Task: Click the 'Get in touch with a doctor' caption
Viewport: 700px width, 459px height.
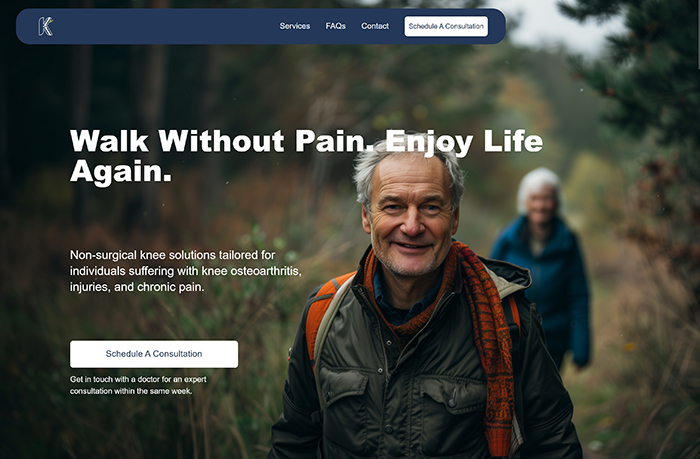Action: pyautogui.click(x=138, y=385)
